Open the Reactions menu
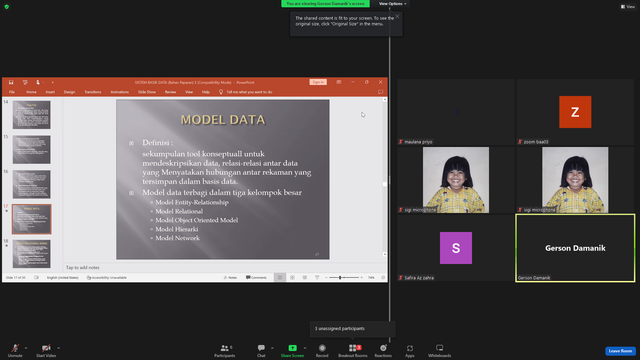Screen dimensions: 640x360 [383, 350]
